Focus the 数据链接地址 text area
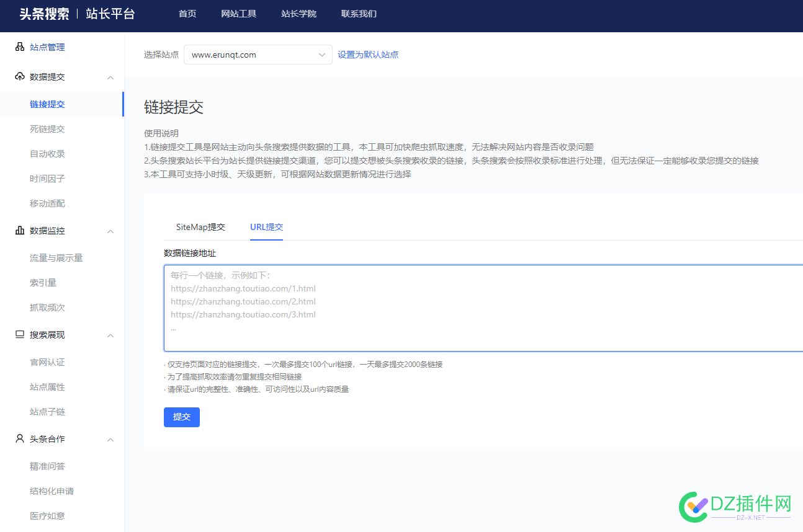 (x=483, y=308)
